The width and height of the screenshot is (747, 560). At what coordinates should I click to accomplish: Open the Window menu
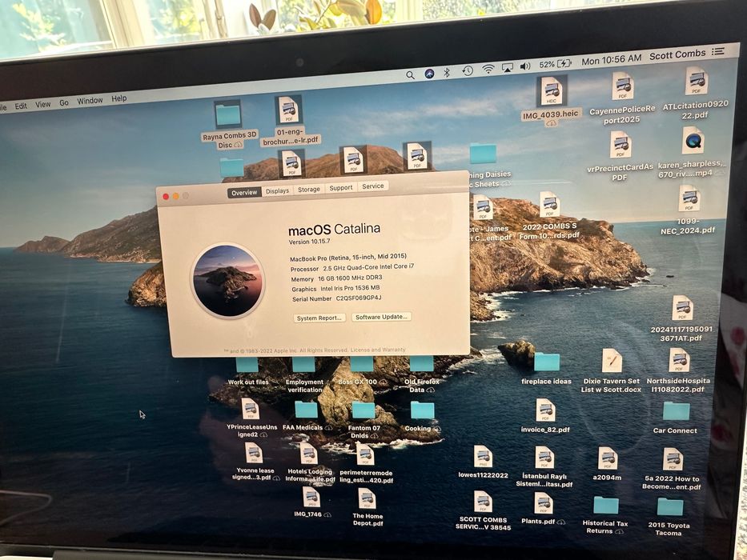[90, 101]
